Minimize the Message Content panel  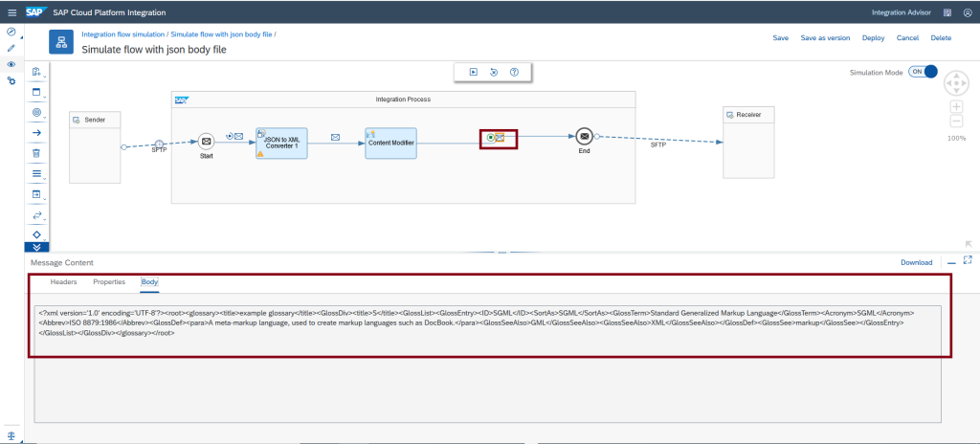(951, 263)
